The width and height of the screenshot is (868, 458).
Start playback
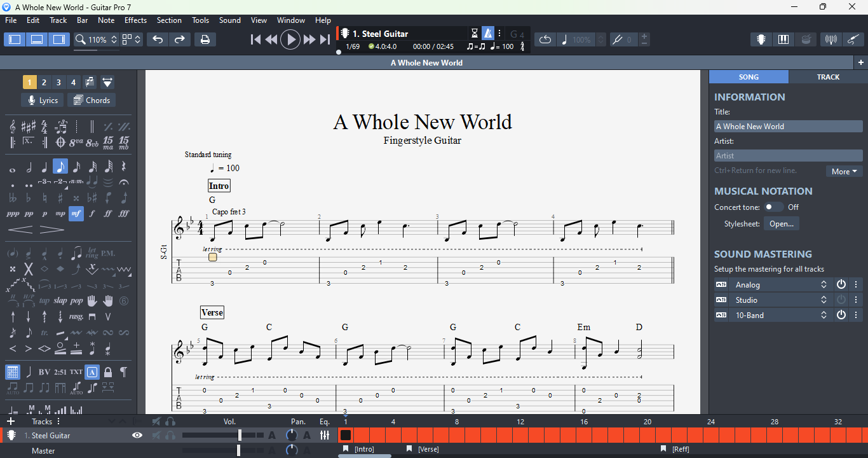point(290,39)
